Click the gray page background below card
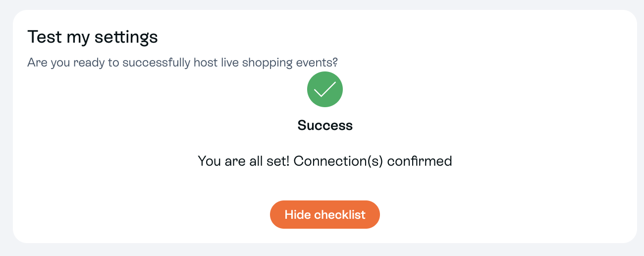Image resolution: width=644 pixels, height=256 pixels. pos(322,250)
